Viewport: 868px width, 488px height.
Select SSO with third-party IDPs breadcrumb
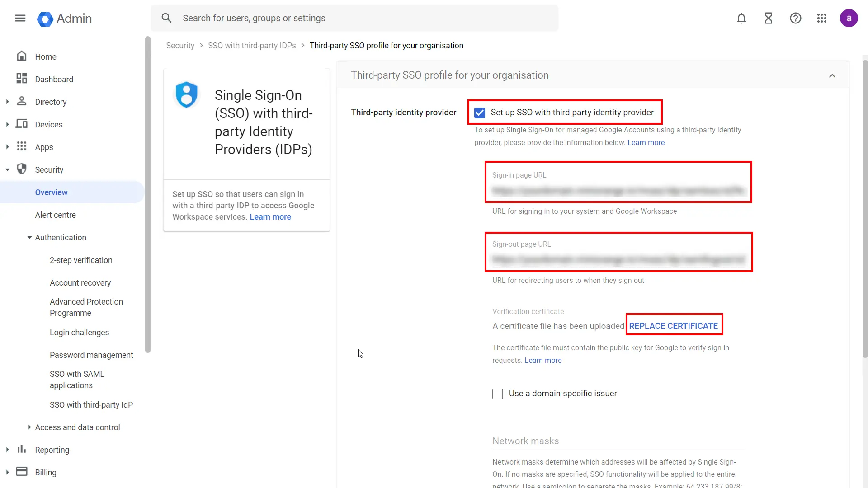(x=252, y=45)
